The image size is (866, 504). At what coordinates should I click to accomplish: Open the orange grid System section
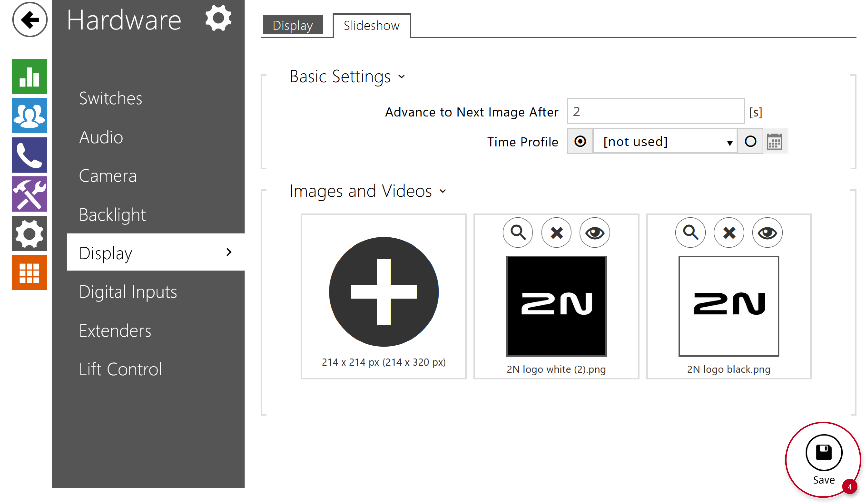(30, 273)
